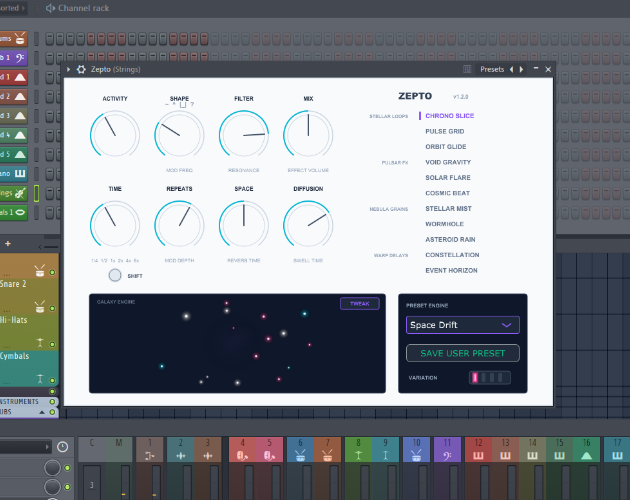Select the ORBIT GLIDE mode
Screen dimensions: 630x500
(446, 147)
